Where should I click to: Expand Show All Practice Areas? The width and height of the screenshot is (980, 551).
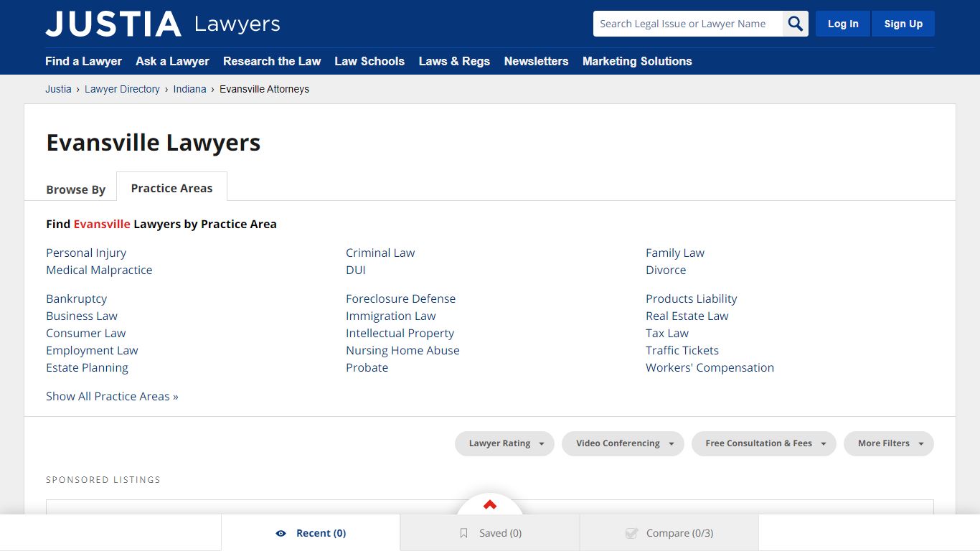(112, 396)
